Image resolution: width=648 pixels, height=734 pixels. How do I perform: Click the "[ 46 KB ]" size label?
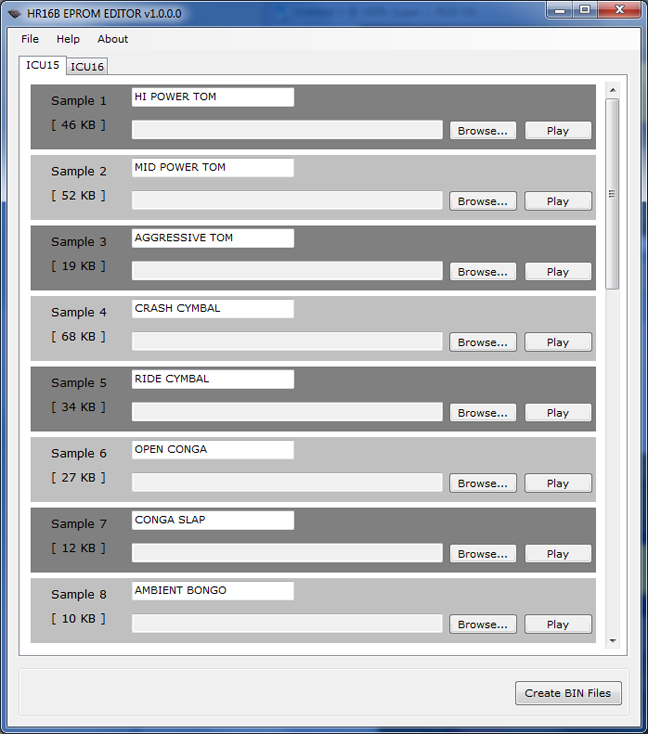point(79,125)
